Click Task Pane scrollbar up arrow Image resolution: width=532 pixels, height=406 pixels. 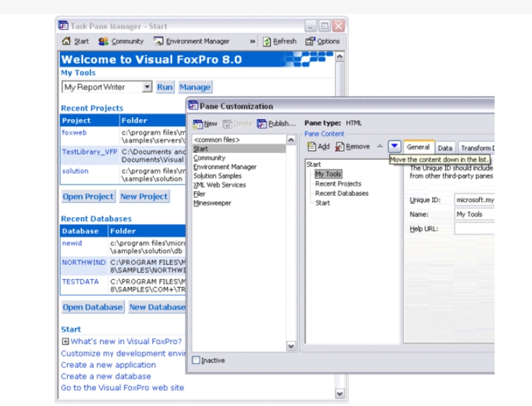tap(339, 56)
